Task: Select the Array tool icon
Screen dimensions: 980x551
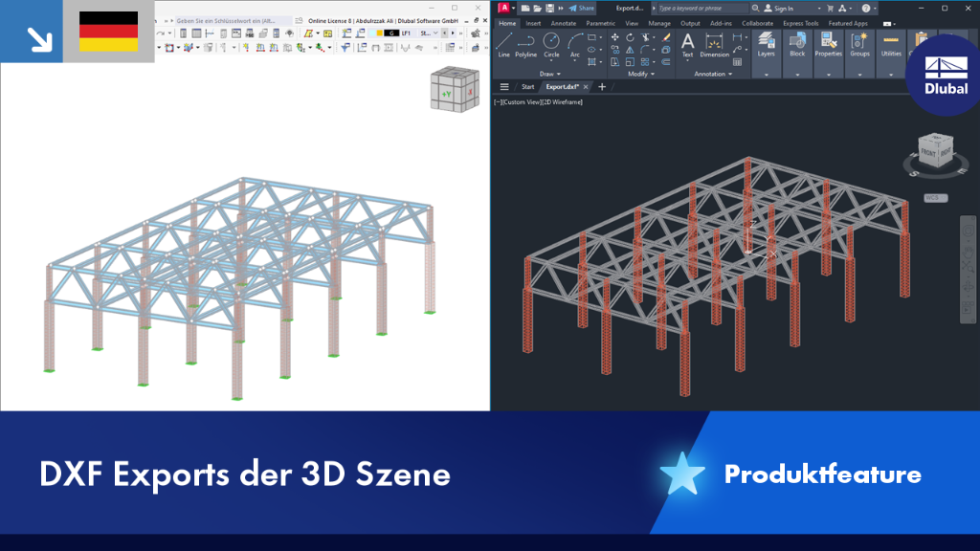Action: (x=646, y=62)
